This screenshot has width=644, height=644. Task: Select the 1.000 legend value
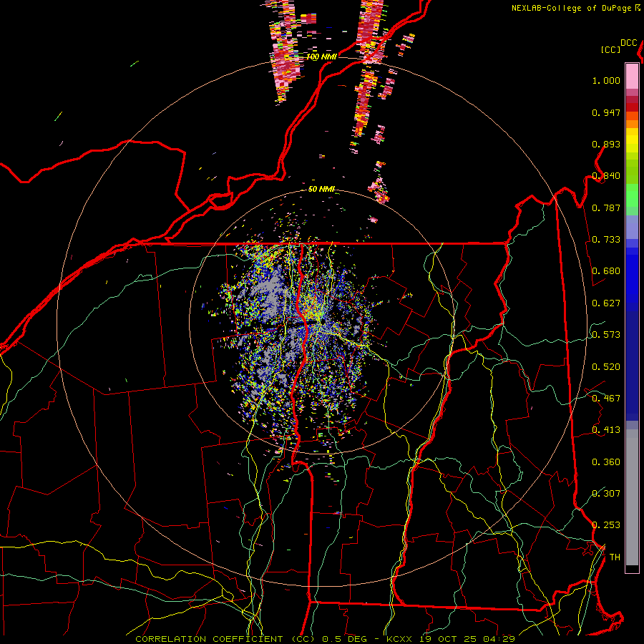pos(606,81)
